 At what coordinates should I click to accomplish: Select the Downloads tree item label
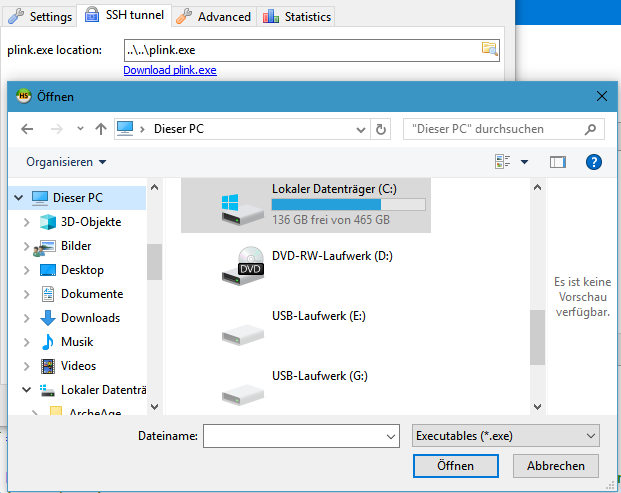click(90, 318)
